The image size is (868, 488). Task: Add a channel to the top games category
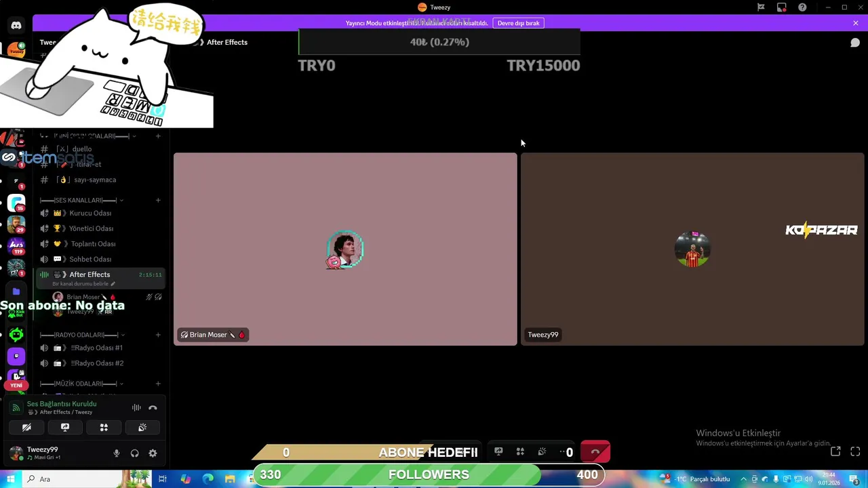(x=158, y=136)
